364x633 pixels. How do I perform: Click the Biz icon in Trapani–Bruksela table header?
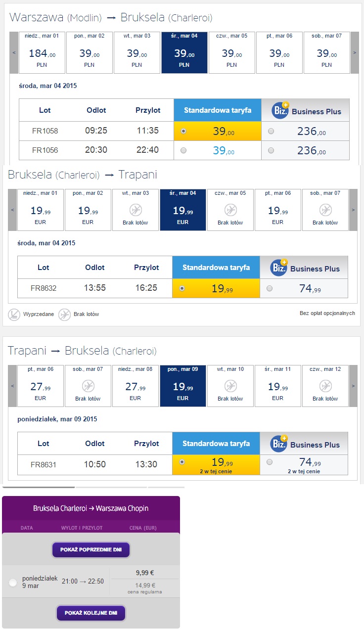[279, 443]
